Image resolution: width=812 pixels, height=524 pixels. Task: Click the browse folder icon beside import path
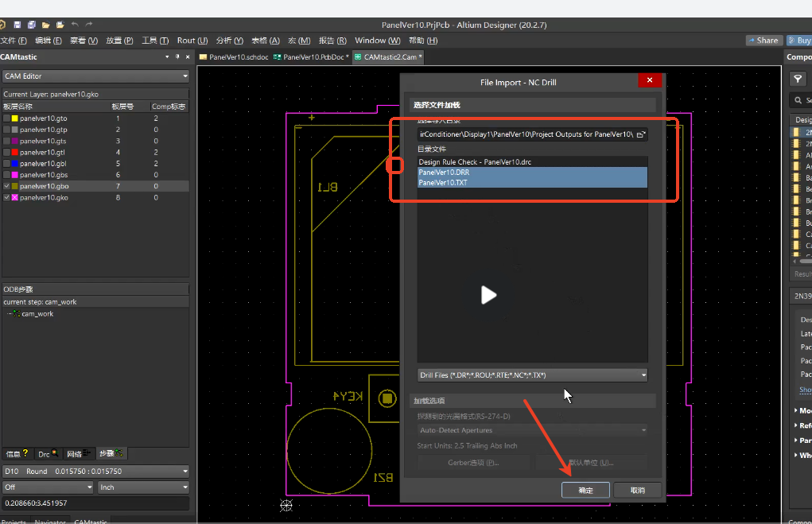point(641,134)
